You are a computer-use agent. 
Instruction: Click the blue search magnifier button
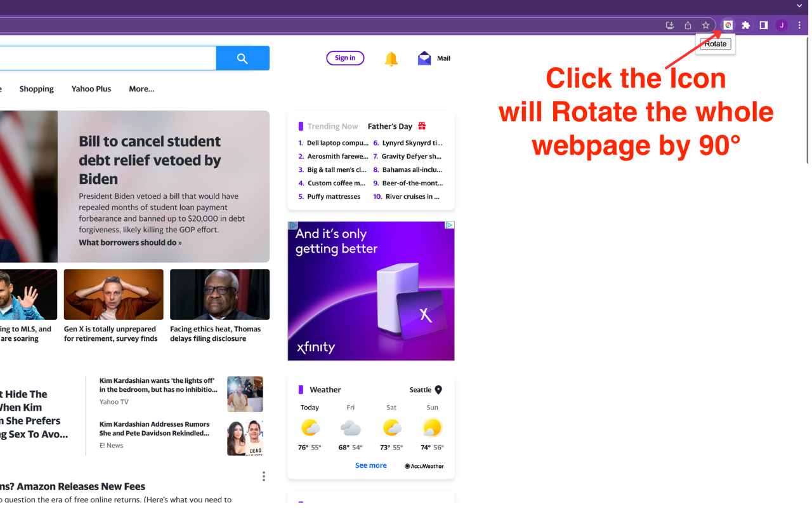[242, 58]
